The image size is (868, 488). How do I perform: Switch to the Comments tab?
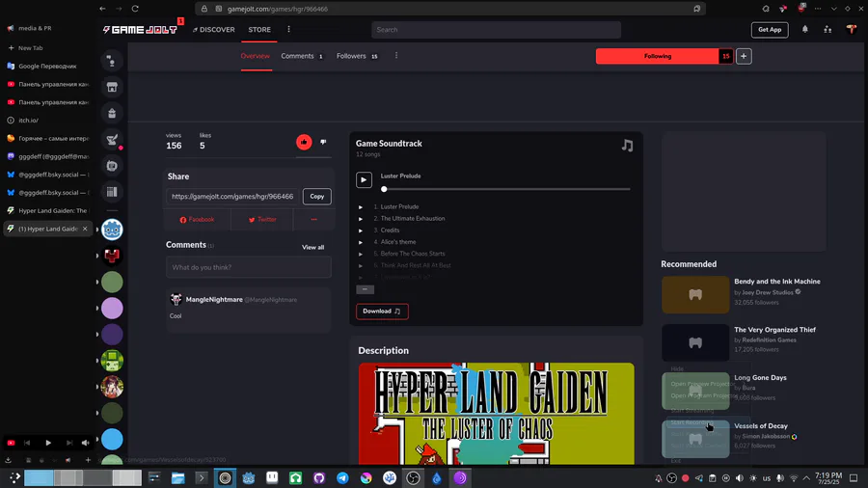click(302, 56)
